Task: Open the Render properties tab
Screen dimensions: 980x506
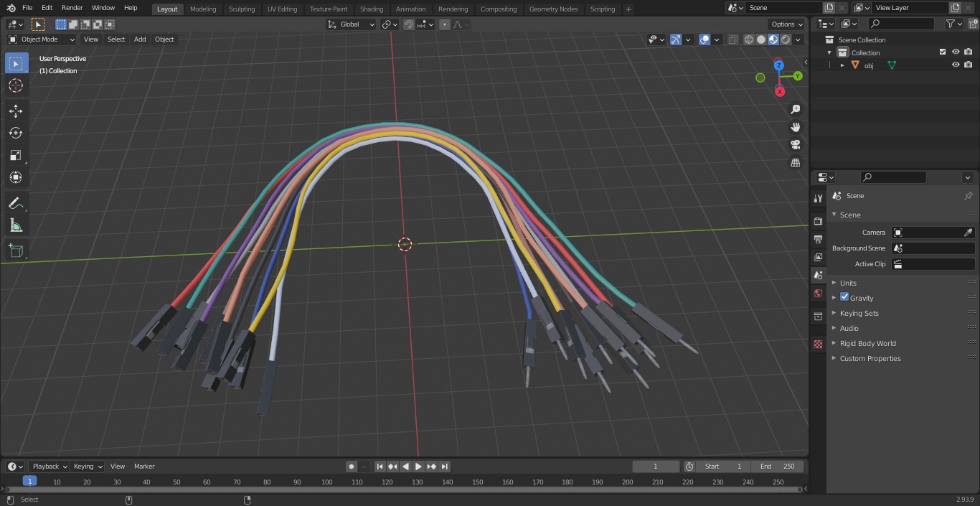Action: tap(818, 221)
